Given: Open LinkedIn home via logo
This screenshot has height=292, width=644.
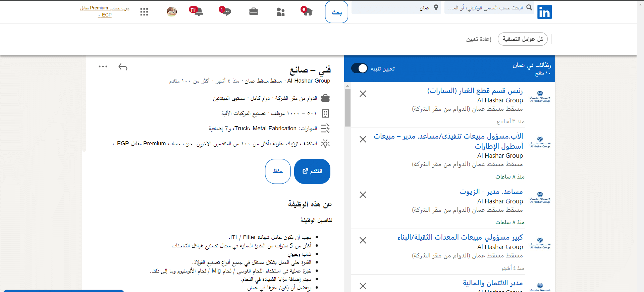Looking at the screenshot, I should [544, 12].
